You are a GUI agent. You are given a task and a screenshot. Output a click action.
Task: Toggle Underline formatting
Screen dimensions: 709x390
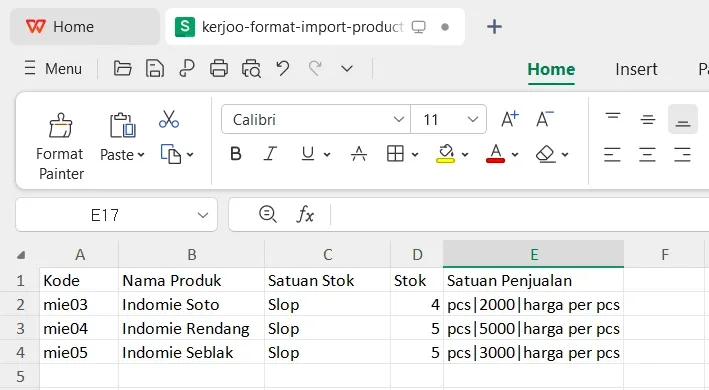coord(308,154)
